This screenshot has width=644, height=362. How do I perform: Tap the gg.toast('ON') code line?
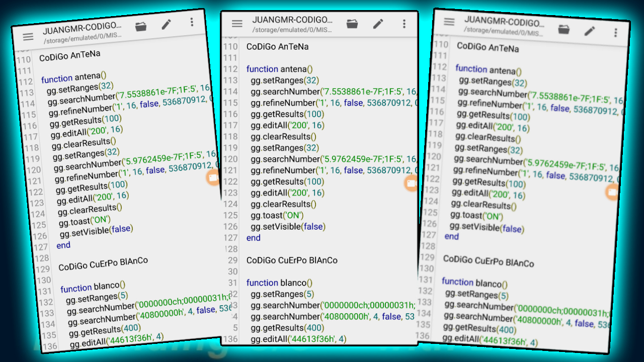pyautogui.click(x=275, y=215)
